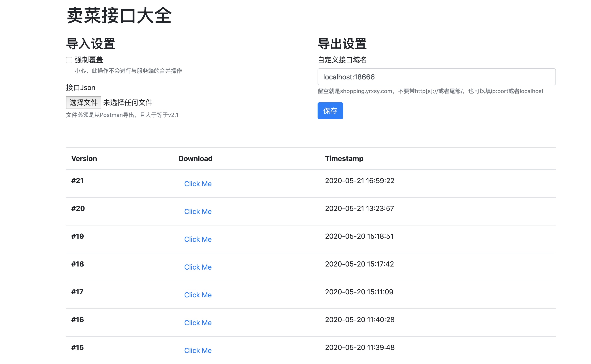
Task: Click the 强制覆盖 checkbox label text
Action: [89, 60]
